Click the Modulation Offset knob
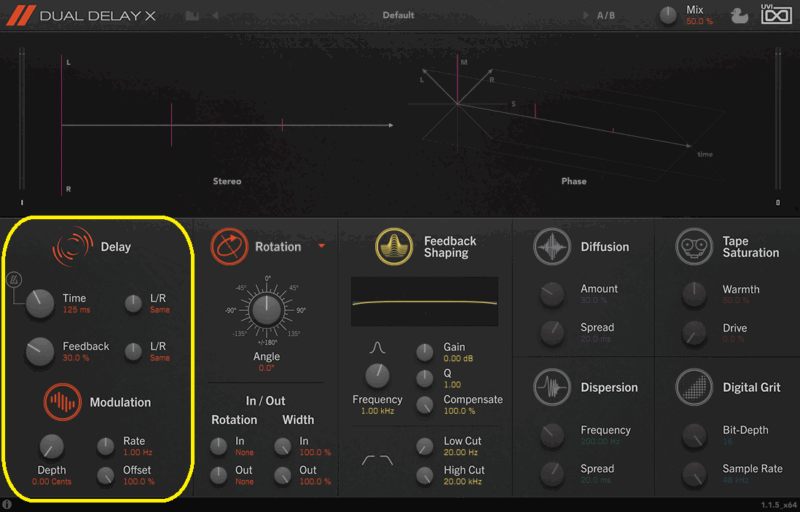The height and width of the screenshot is (512, 800). [106, 475]
